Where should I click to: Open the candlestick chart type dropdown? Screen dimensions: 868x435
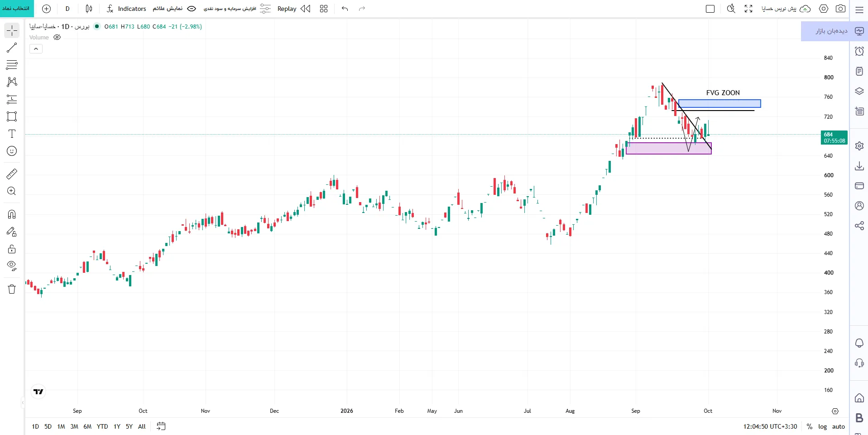point(89,9)
